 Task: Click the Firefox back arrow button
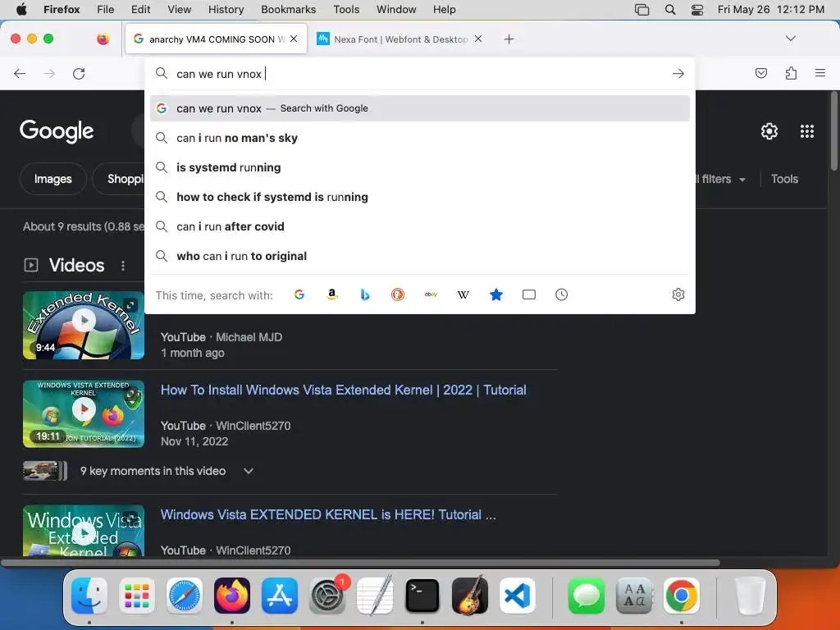tap(20, 73)
